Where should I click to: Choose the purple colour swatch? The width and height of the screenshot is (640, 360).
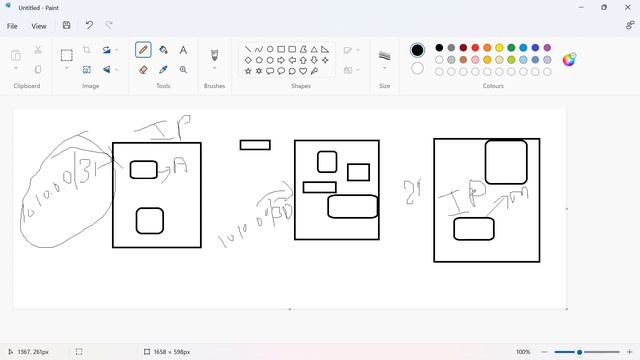pyautogui.click(x=547, y=48)
